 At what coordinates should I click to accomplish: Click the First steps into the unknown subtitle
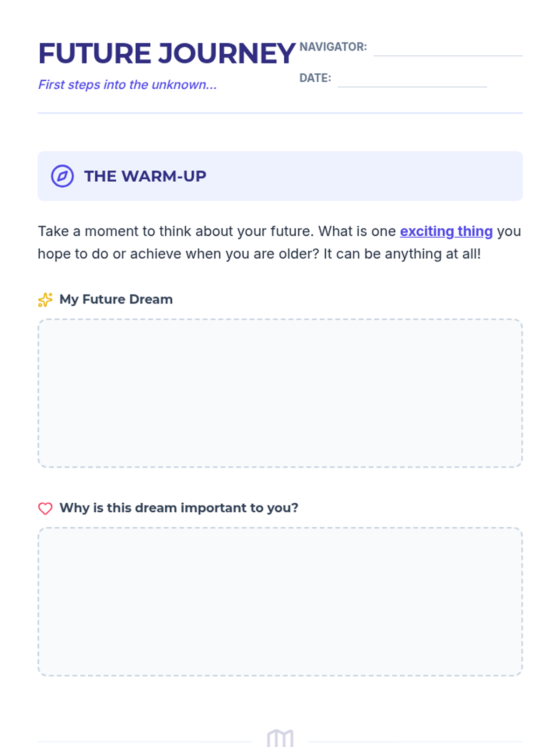[127, 85]
